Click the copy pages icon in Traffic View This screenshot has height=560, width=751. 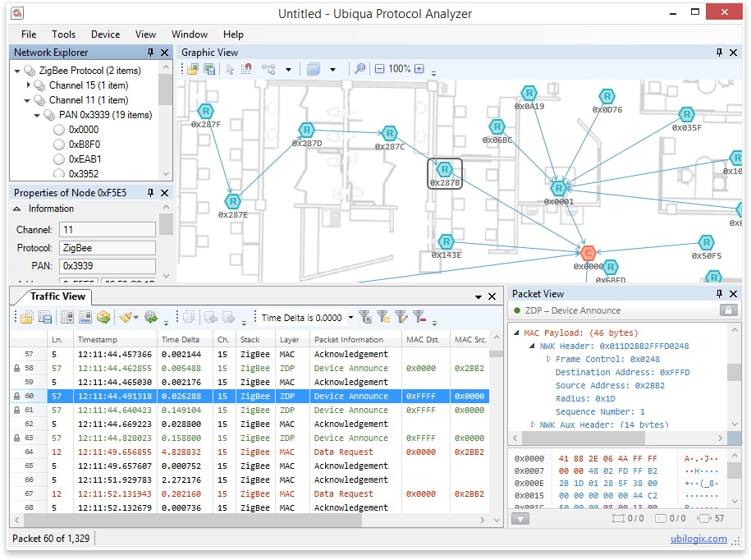(x=190, y=317)
